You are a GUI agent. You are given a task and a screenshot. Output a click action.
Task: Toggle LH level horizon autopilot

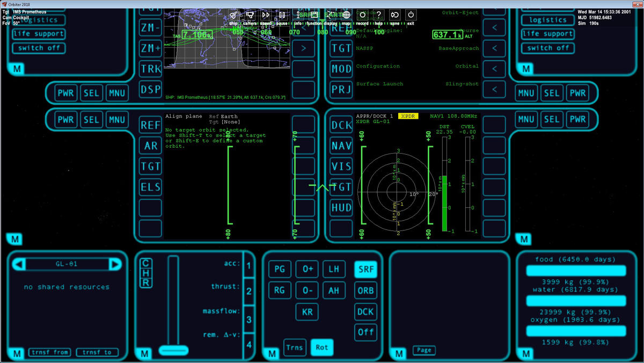(x=334, y=270)
